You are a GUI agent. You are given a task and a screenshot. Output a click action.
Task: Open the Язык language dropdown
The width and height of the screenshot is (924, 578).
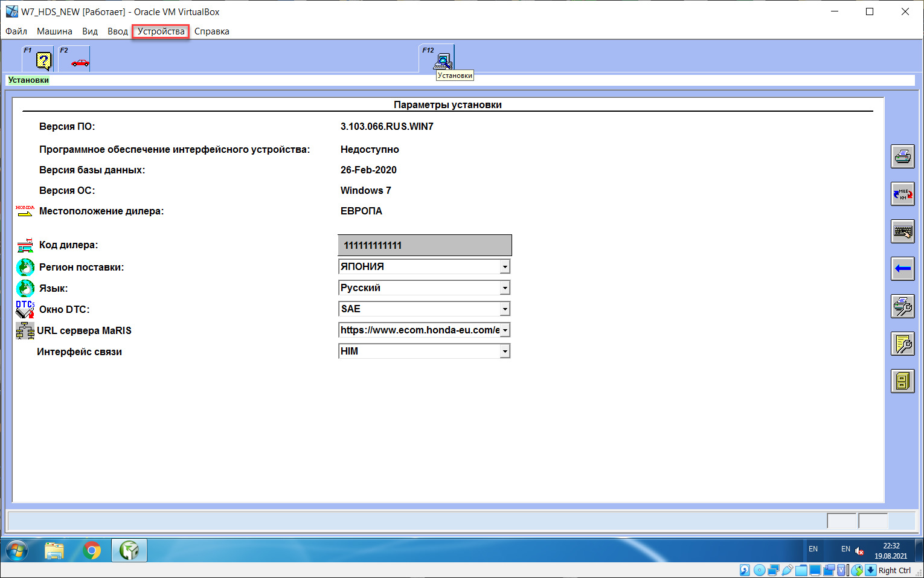(505, 287)
